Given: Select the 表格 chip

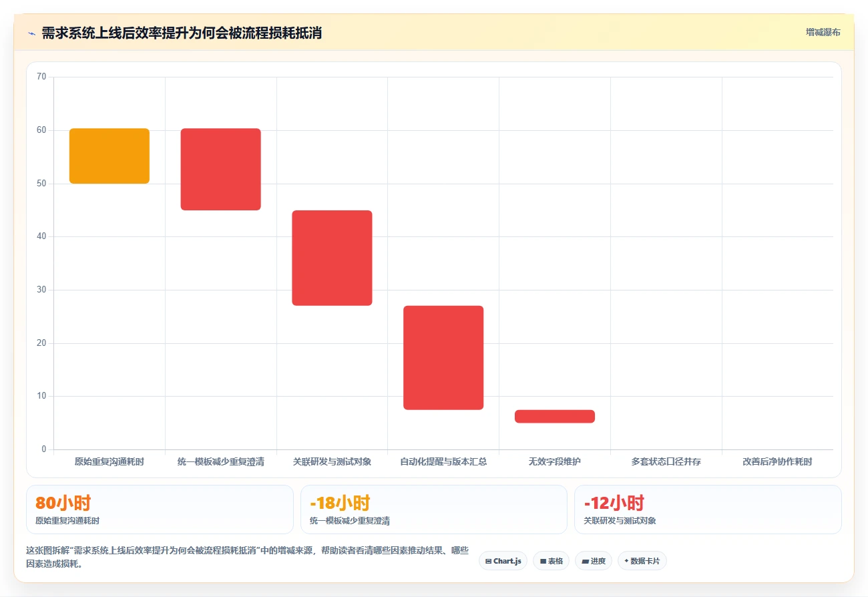Looking at the screenshot, I should tap(552, 561).
